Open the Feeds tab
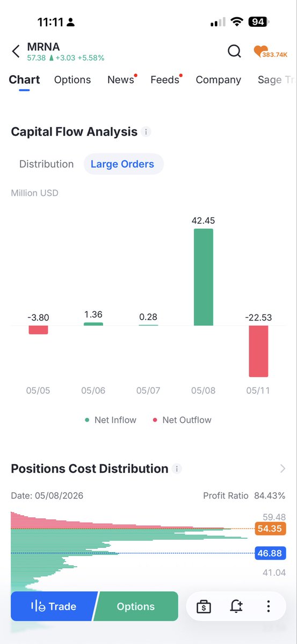This screenshot has height=644, width=297. click(165, 80)
